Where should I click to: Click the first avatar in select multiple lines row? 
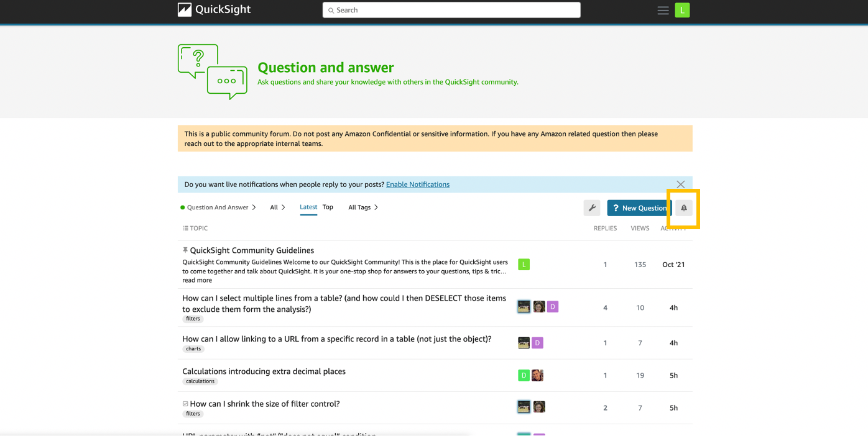[x=524, y=306]
